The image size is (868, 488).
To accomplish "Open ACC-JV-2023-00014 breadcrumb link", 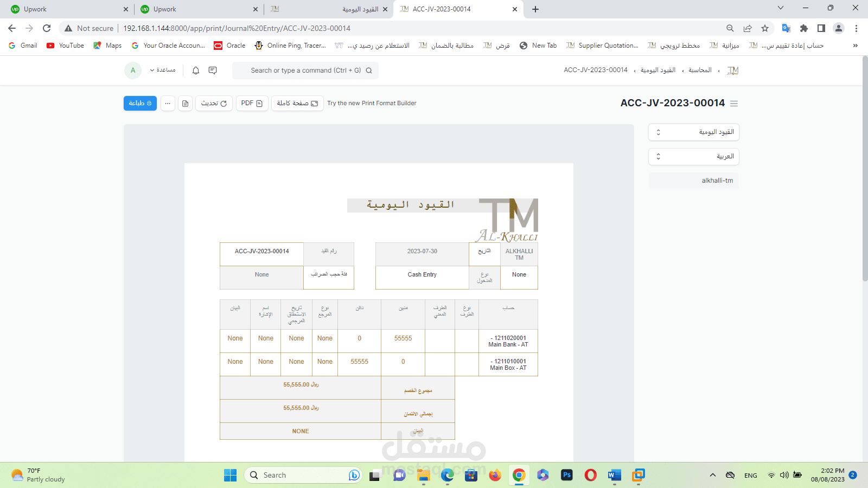I will [x=596, y=70].
